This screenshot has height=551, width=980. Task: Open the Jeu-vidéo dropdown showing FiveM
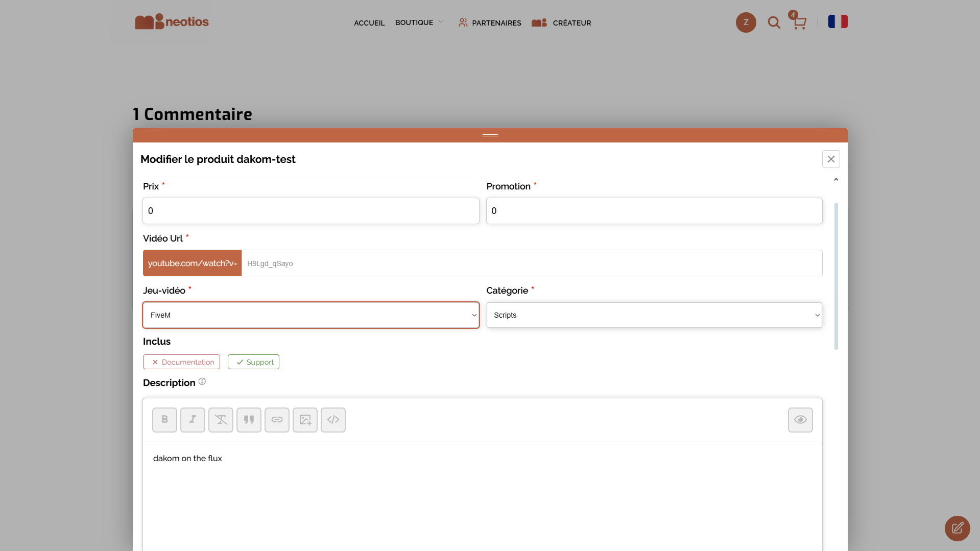click(310, 315)
